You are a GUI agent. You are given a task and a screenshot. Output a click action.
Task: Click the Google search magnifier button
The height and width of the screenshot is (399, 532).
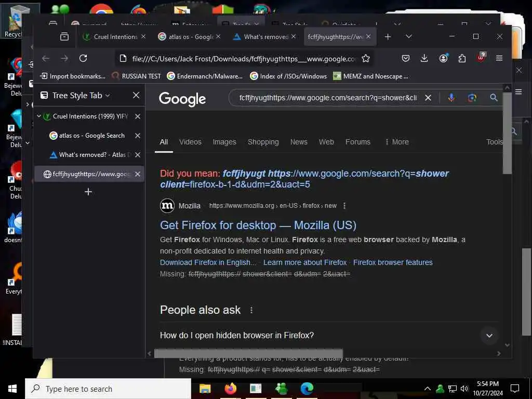click(494, 98)
